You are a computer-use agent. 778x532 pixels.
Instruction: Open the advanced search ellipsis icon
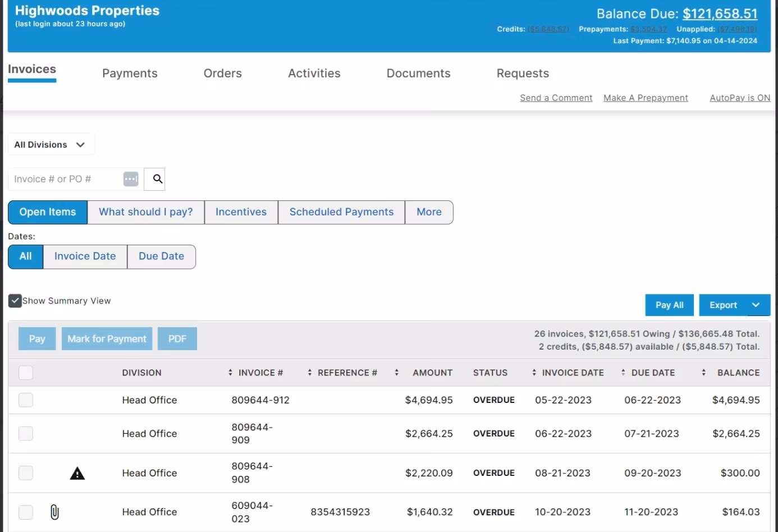click(131, 179)
